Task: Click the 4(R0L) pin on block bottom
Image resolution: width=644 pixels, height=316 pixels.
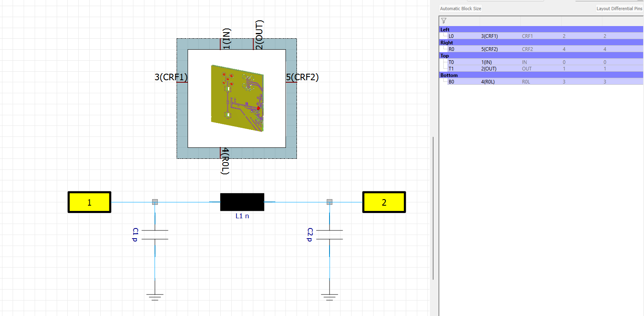Action: click(x=225, y=161)
